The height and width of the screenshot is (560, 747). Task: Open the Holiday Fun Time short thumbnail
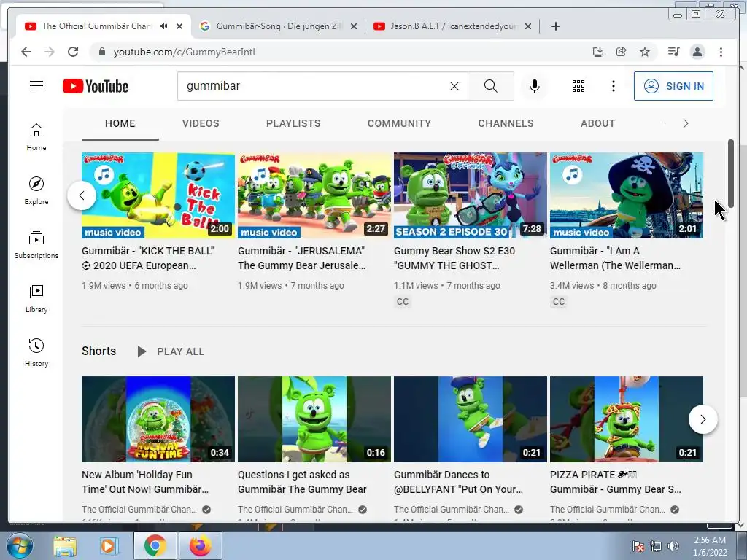(x=158, y=419)
